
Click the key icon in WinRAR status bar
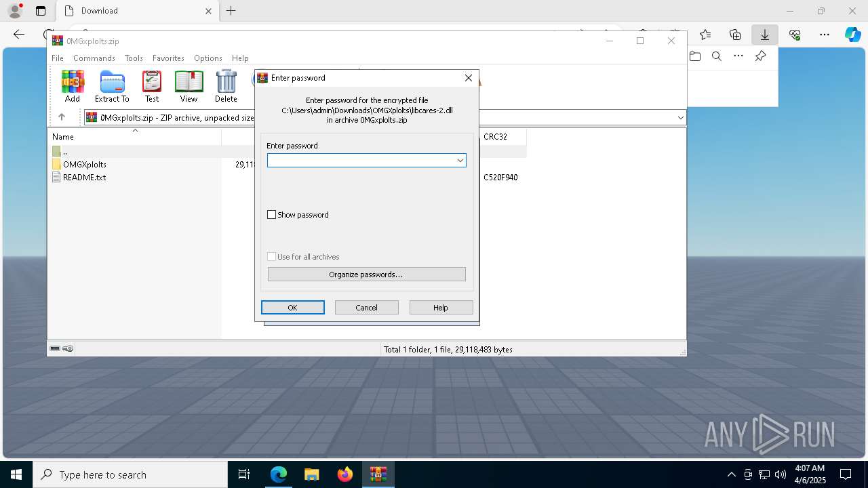[68, 349]
